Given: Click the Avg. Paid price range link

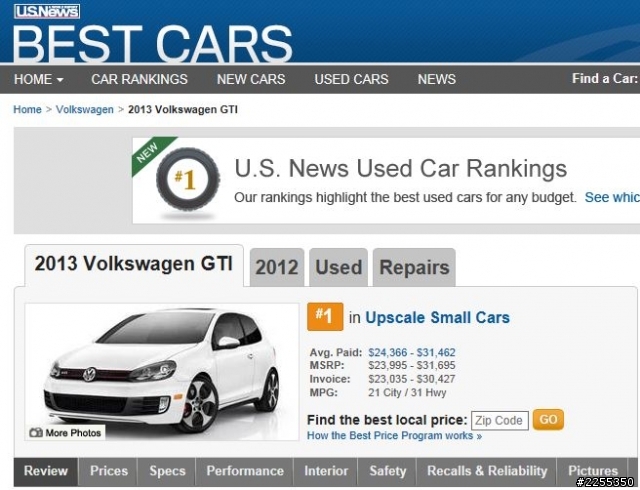Looking at the screenshot, I should tap(412, 352).
